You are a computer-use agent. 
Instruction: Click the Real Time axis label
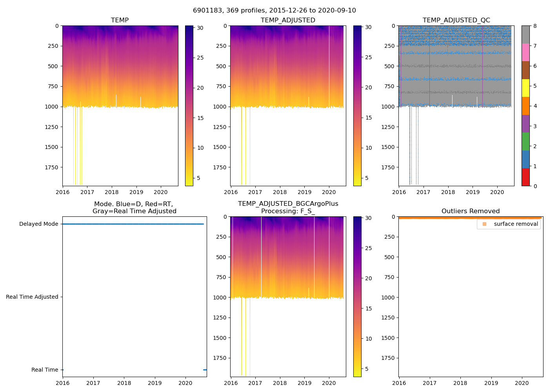pos(45,370)
